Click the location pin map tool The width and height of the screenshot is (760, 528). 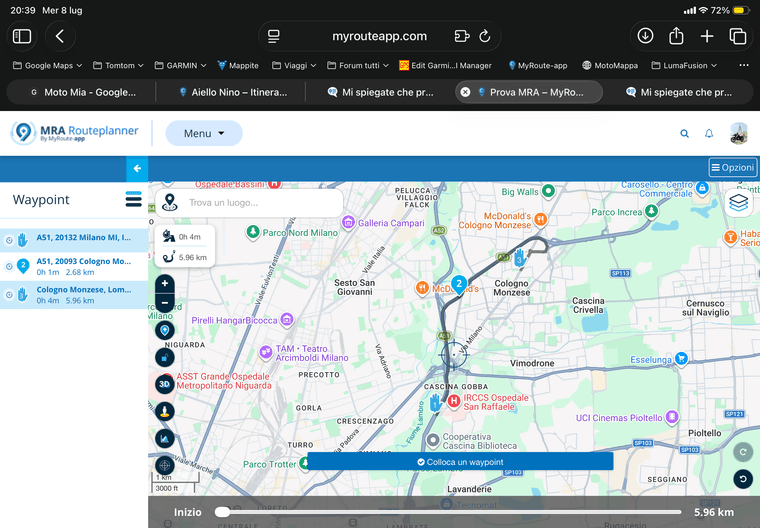pos(165,330)
